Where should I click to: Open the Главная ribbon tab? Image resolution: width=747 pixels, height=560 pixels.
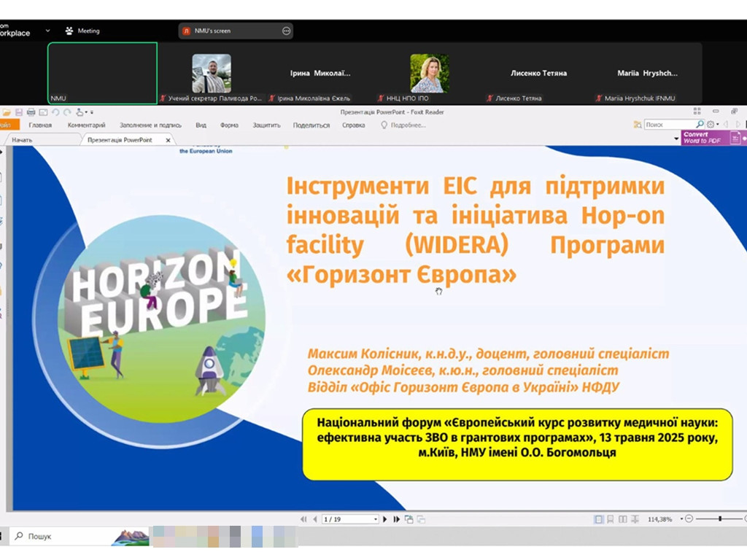pos(40,125)
